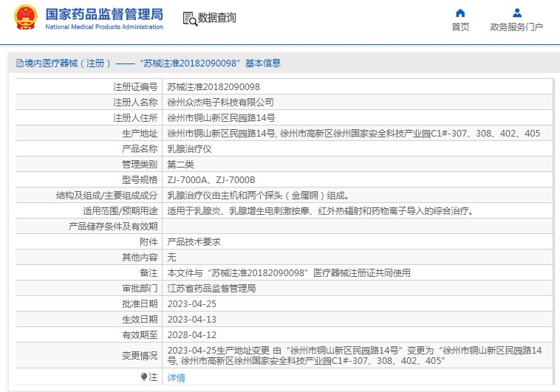The height and width of the screenshot is (392, 560).
Task: Click the 国家药品监督管理局 site title
Action: [x=104, y=14]
